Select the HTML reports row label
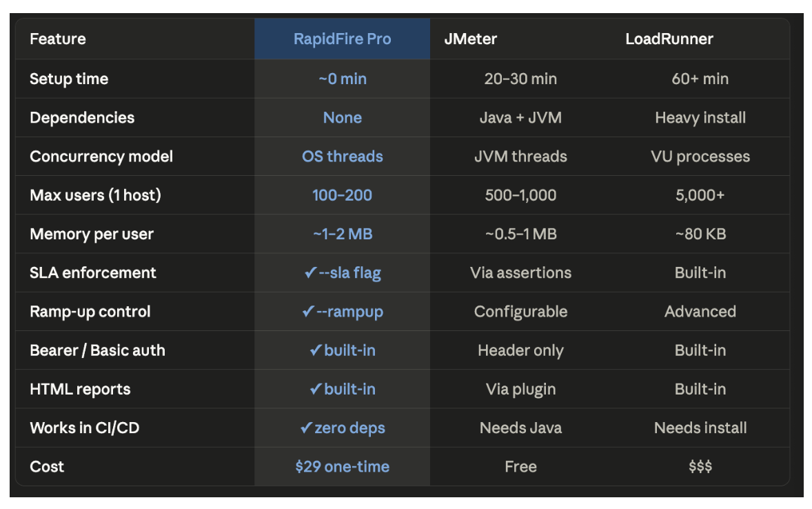The width and height of the screenshot is (812, 509). tap(80, 389)
